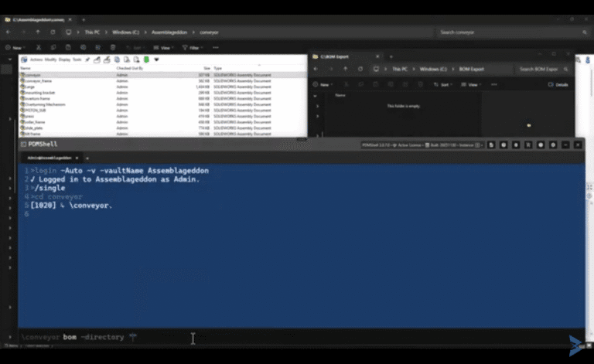Open the Sort dropdown in BOM Export window
Screen dimensions: 594x364
[x=443, y=85]
